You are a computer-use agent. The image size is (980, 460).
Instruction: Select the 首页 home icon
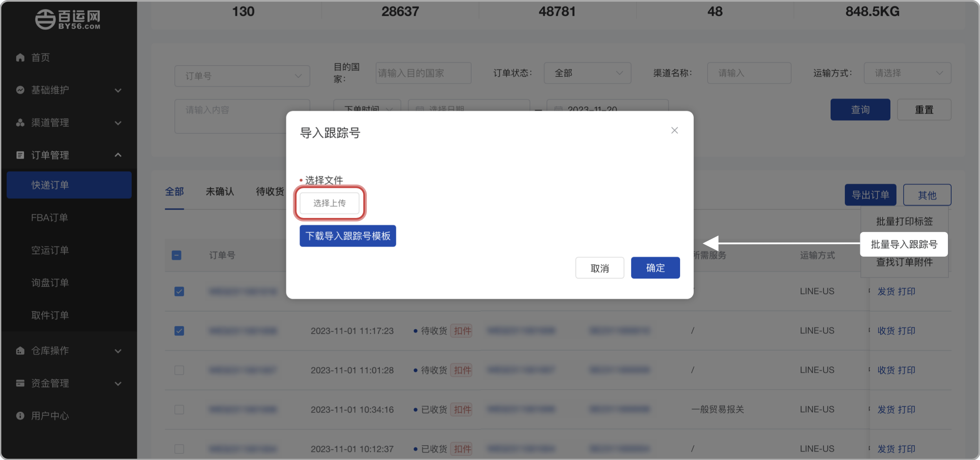20,57
